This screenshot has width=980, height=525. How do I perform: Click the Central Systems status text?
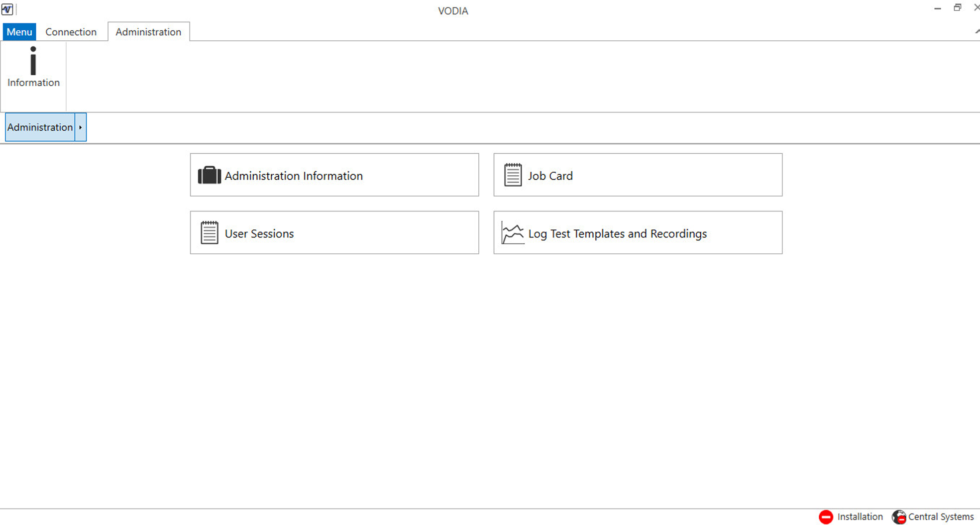(x=941, y=517)
